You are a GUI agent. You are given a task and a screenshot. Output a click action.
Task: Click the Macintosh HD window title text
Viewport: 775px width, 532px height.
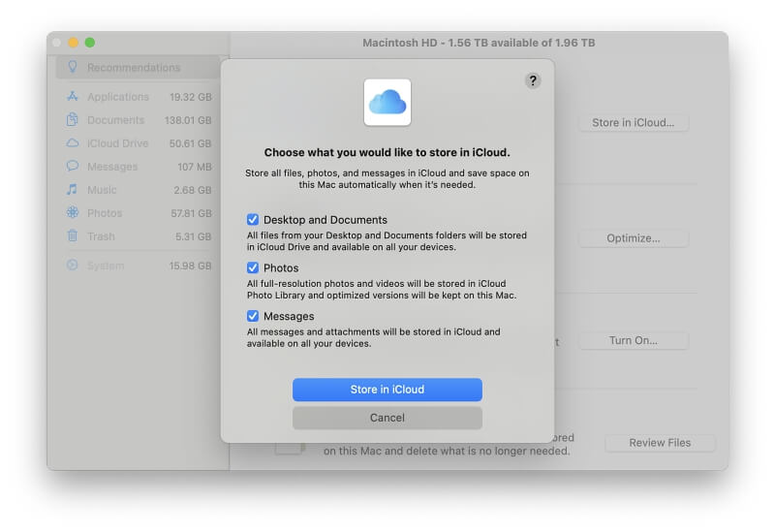479,43
